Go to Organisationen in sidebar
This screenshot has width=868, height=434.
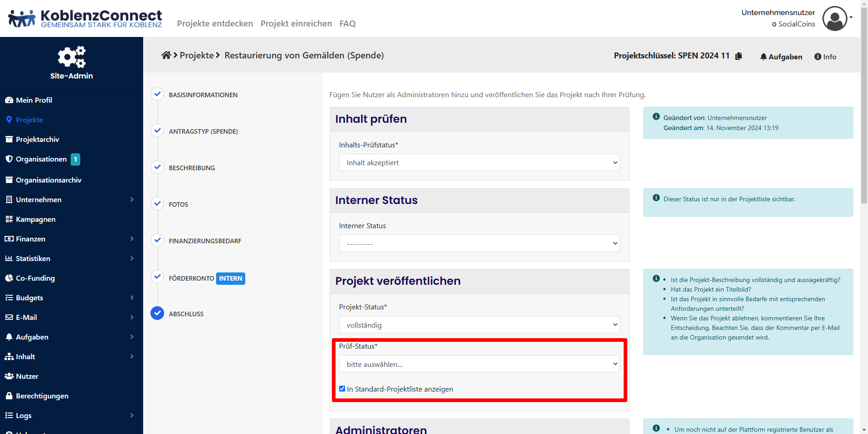click(41, 159)
